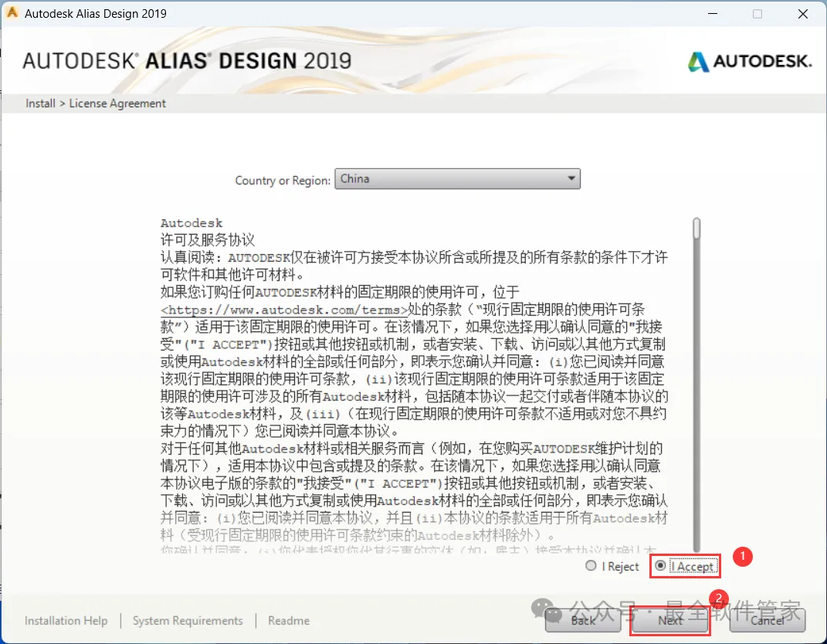Click the Country or Region label

(283, 181)
